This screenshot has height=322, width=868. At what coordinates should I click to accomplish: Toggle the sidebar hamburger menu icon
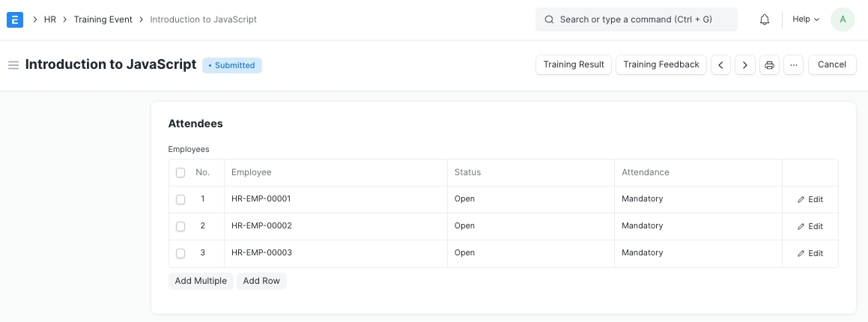(x=13, y=65)
